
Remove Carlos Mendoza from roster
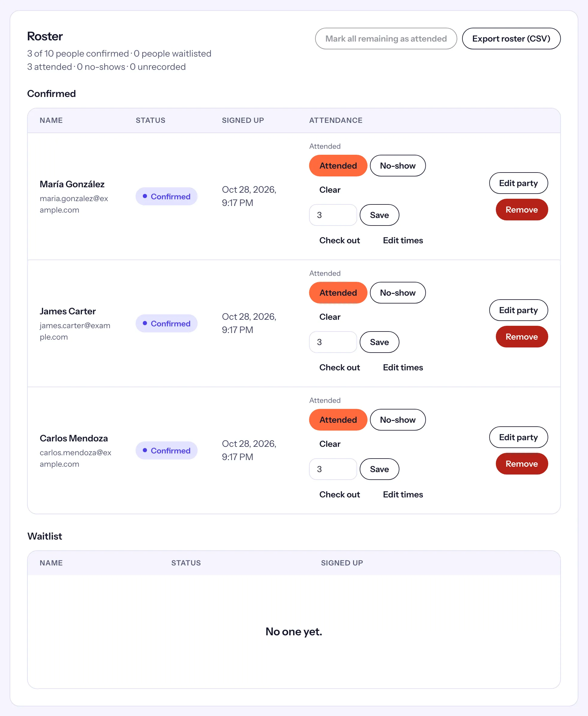(522, 463)
